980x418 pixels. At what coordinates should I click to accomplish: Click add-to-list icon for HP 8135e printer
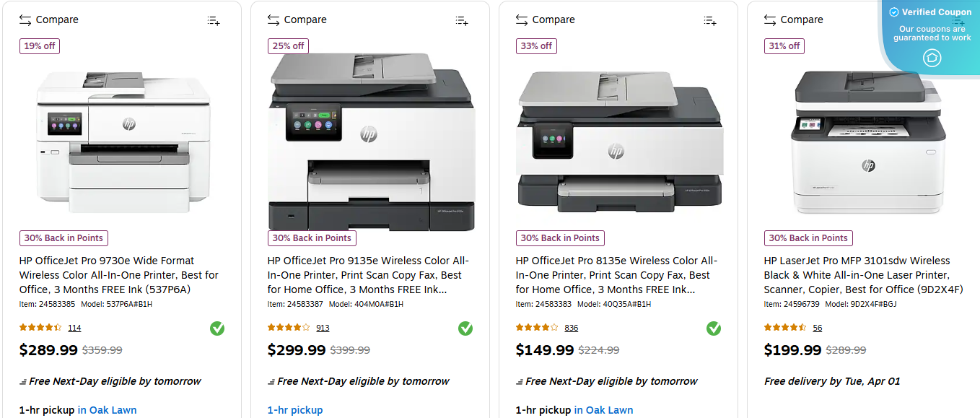[x=709, y=21]
